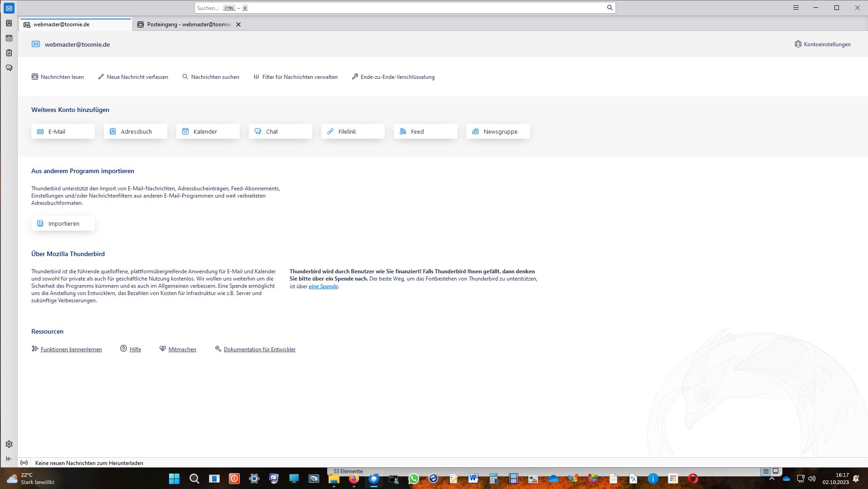Click Nachrichten lesen
This screenshot has width=868, height=489.
(58, 77)
